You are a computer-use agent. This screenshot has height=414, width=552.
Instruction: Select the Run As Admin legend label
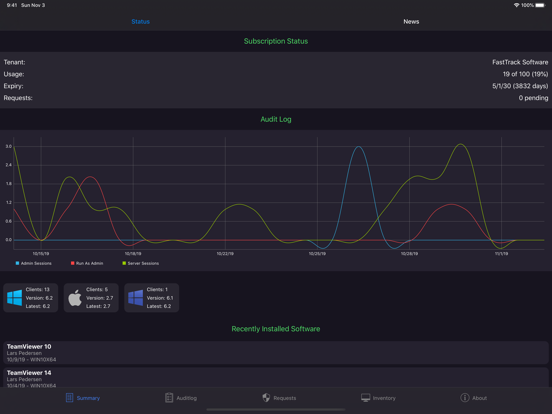click(x=89, y=263)
